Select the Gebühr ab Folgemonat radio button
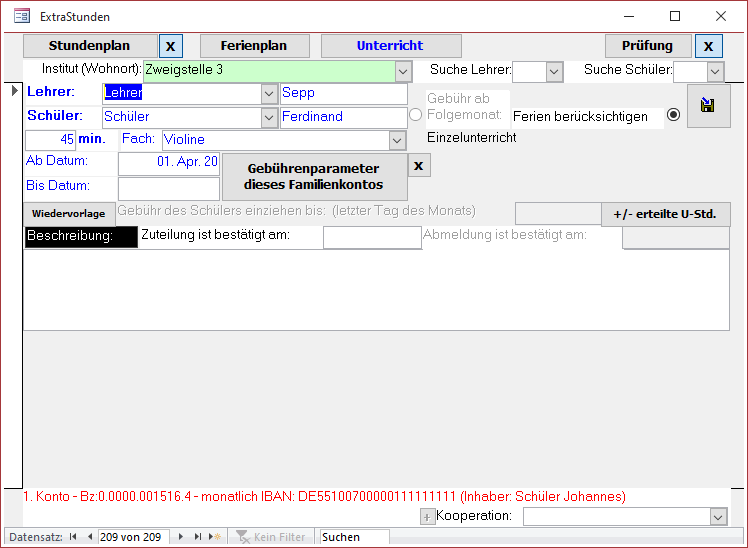 point(416,116)
